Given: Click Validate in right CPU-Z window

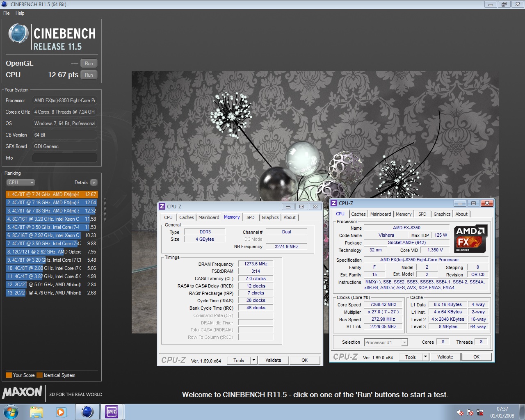Looking at the screenshot, I should click(x=445, y=357).
